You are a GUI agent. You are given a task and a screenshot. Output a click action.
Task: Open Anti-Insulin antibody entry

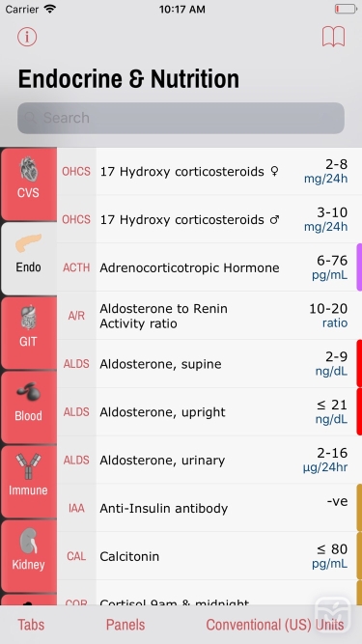coord(209,508)
